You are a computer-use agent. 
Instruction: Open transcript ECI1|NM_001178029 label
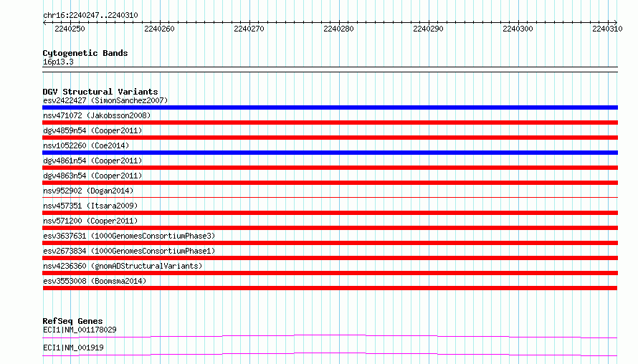tap(80, 330)
